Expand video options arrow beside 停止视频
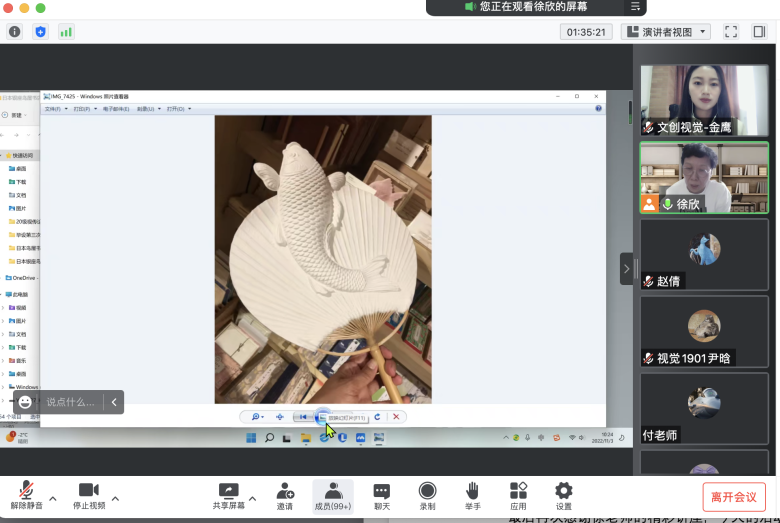The height and width of the screenshot is (523, 780). (115, 498)
